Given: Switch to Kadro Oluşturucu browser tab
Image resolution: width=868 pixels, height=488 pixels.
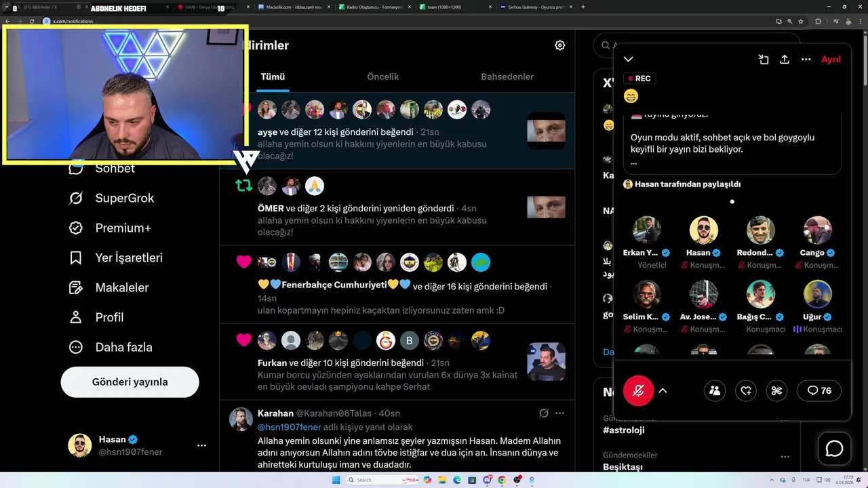Looking at the screenshot, I should pyautogui.click(x=376, y=7).
